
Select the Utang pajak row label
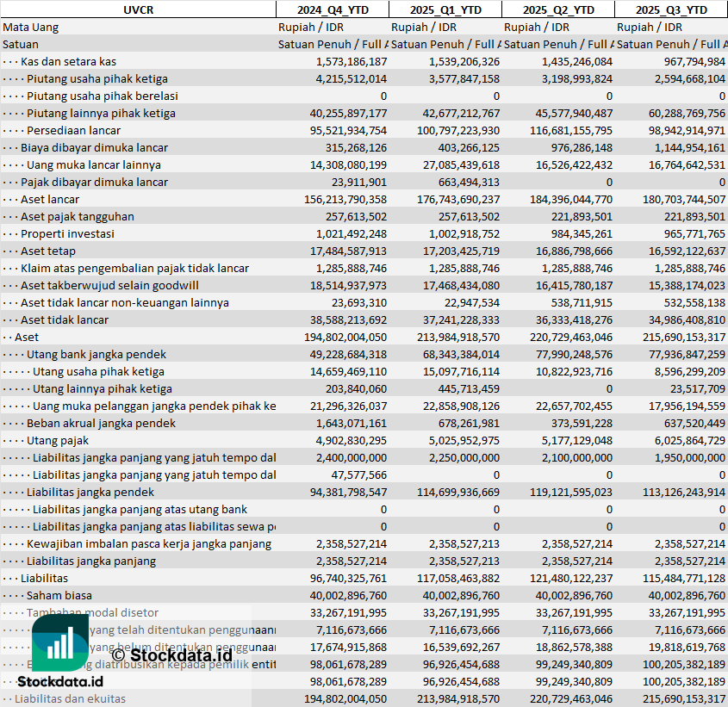[58, 440]
